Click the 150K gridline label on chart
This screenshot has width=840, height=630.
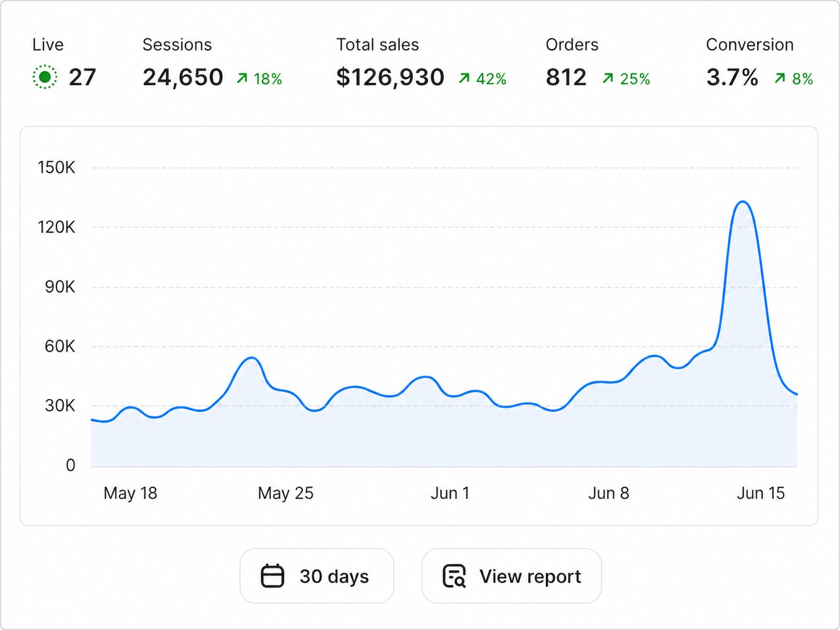(56, 168)
